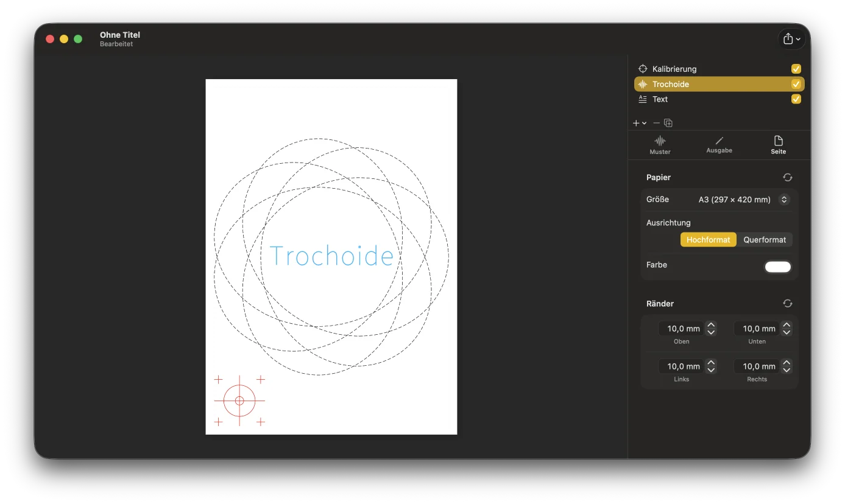Click the Größe label
The image size is (845, 504).
point(657,199)
